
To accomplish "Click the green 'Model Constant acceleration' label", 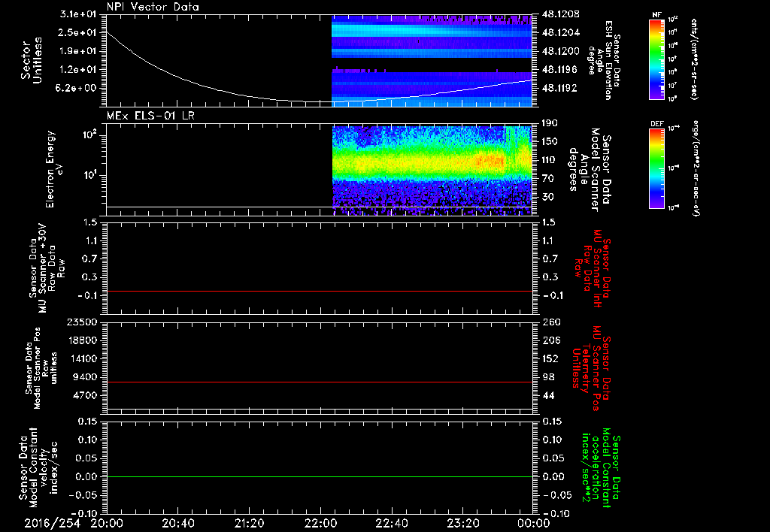I will [600, 467].
